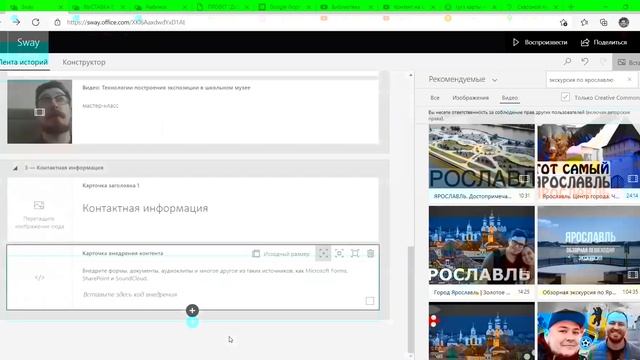Click the embed code </> icon
Image resolution: width=640 pixels, height=360 pixels.
pyautogui.click(x=40, y=278)
